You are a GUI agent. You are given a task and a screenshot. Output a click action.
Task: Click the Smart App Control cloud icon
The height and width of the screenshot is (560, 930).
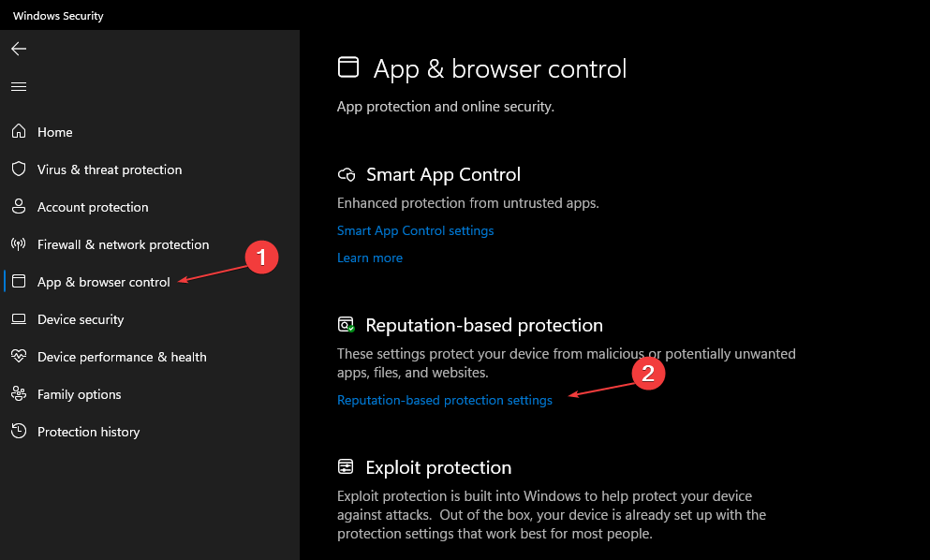click(346, 174)
